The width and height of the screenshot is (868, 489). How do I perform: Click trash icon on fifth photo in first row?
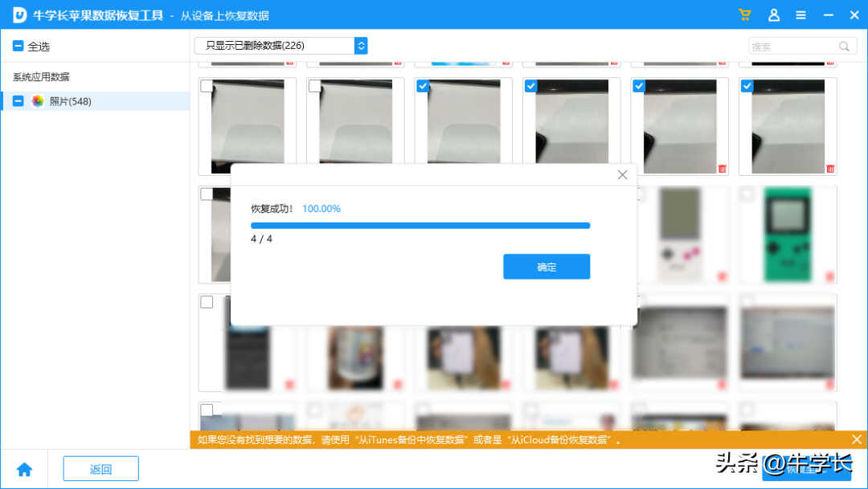coord(722,169)
